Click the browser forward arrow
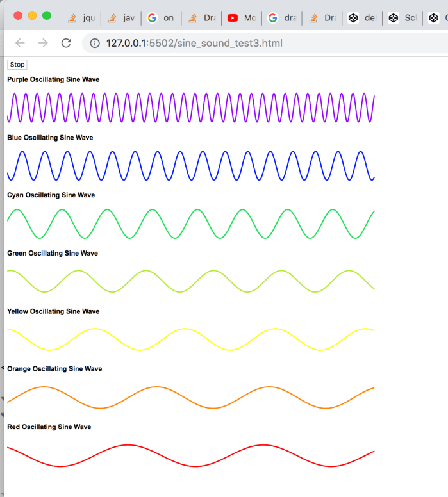 coord(43,43)
